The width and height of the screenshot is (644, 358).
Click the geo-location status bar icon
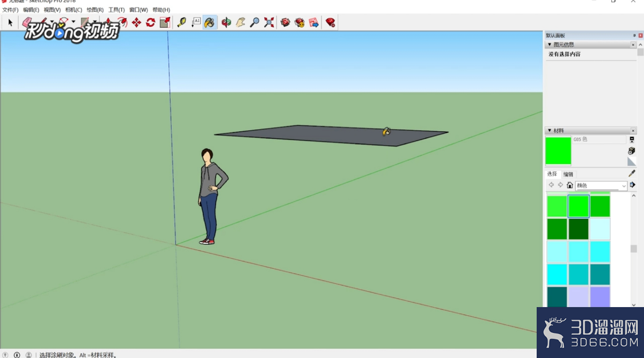(x=5, y=354)
